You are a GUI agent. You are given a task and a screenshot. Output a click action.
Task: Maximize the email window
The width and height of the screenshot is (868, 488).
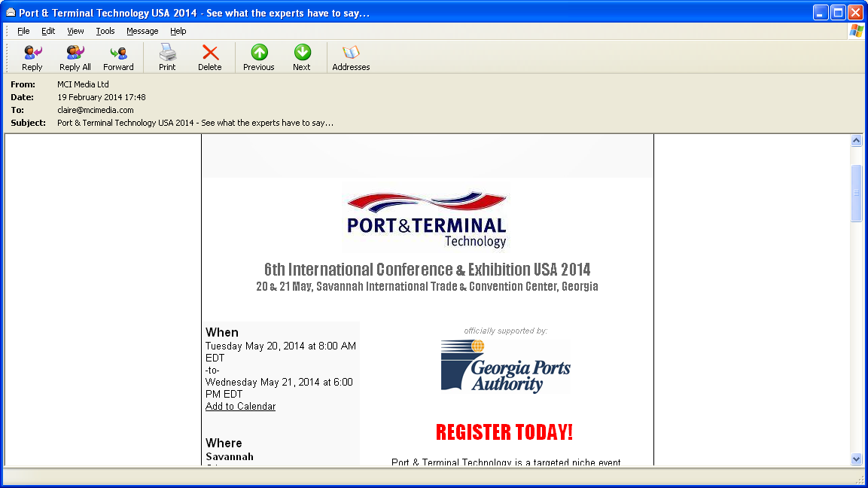[x=838, y=13]
